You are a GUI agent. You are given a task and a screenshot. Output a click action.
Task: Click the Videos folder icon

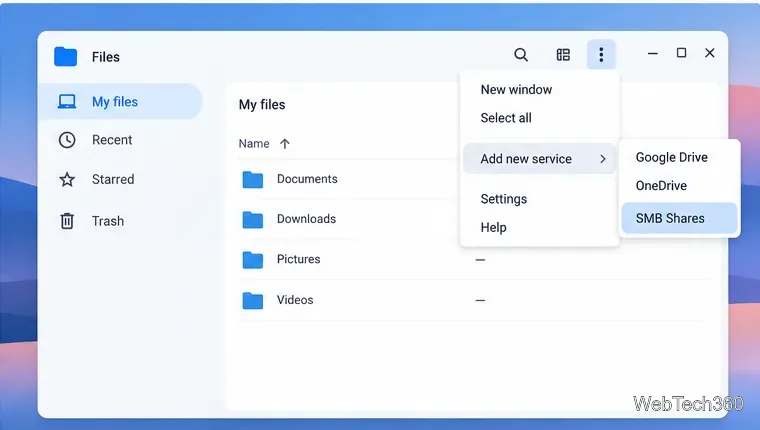[253, 301]
